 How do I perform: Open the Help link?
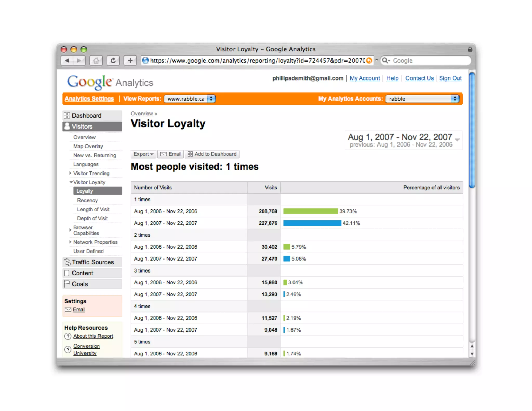click(x=392, y=78)
